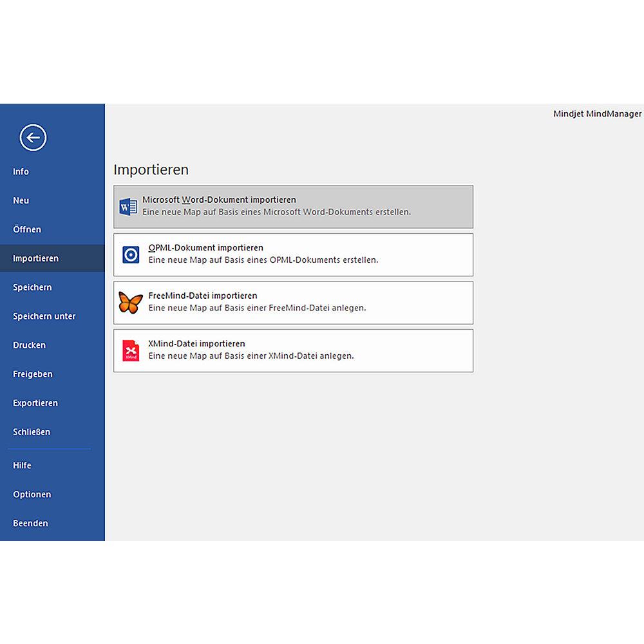Click the FreeMind butterfly icon
The height and width of the screenshot is (644, 644).
[131, 302]
